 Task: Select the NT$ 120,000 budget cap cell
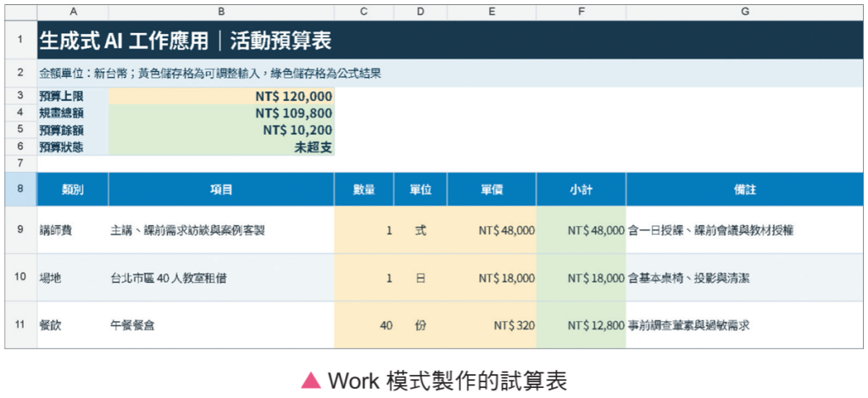(221, 97)
